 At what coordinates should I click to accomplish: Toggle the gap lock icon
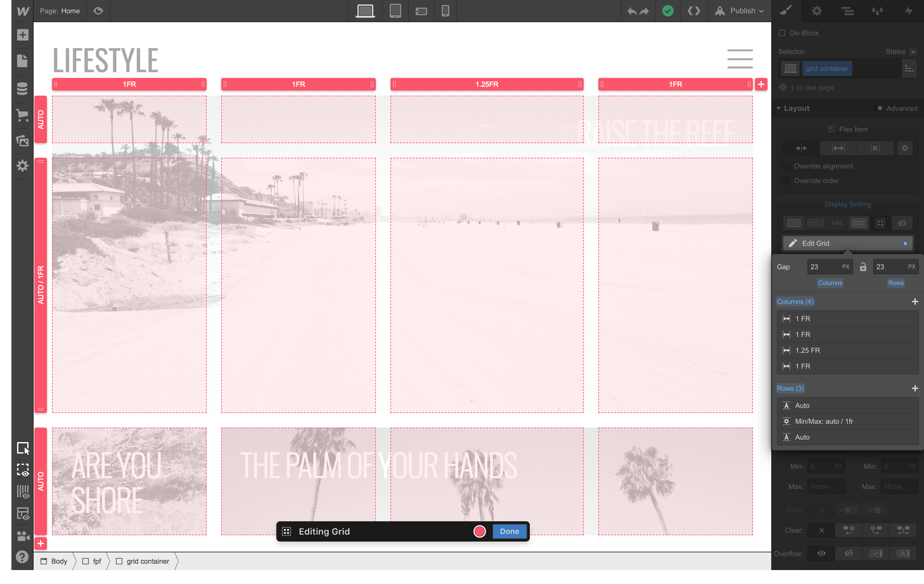pyautogui.click(x=863, y=267)
